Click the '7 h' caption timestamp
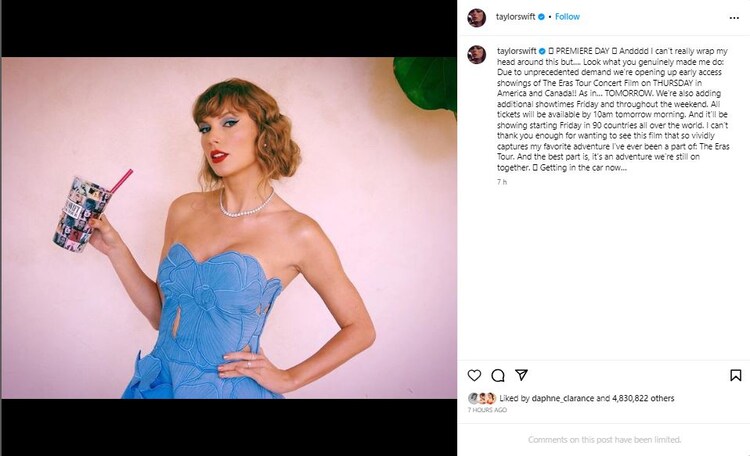 (502, 182)
